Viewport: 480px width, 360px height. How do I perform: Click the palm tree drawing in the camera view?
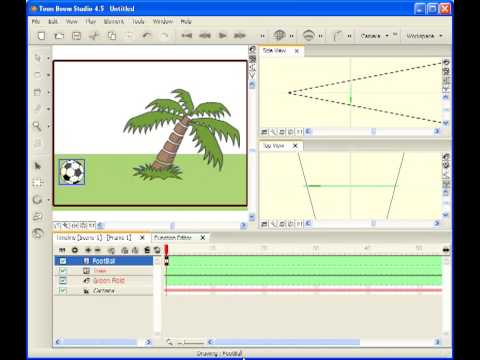pos(182,133)
